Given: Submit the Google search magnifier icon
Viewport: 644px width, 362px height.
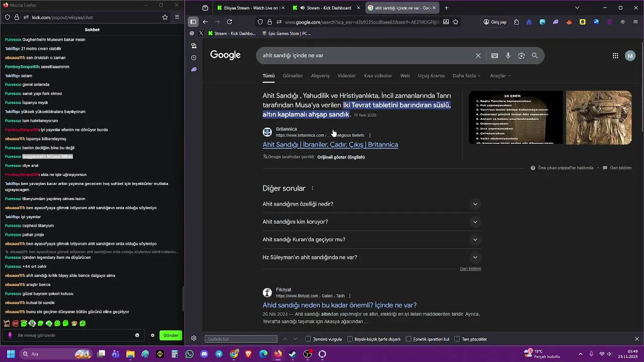Looking at the screenshot, I should click(535, 56).
